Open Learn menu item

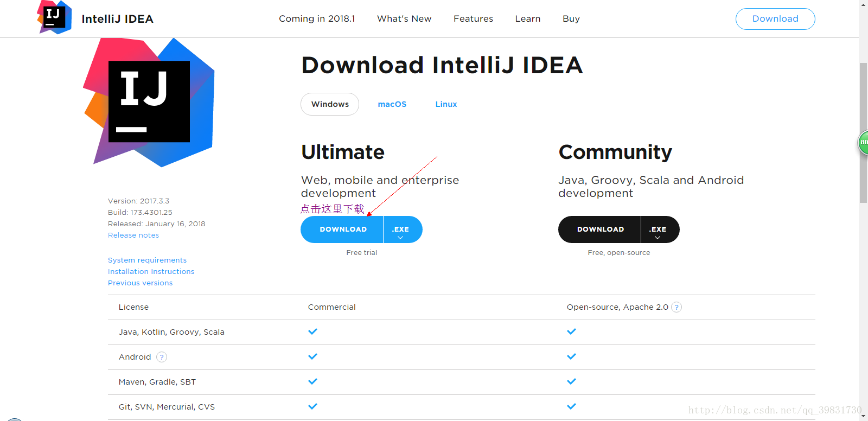point(528,18)
